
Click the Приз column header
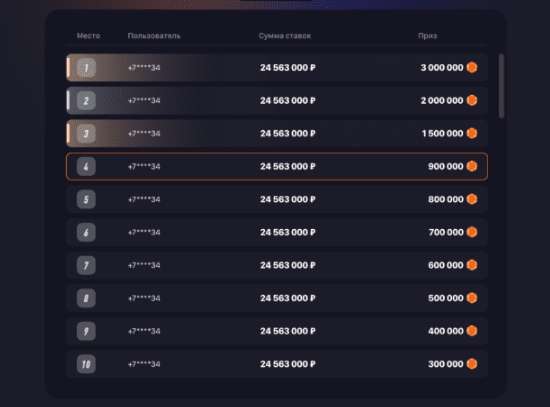427,36
